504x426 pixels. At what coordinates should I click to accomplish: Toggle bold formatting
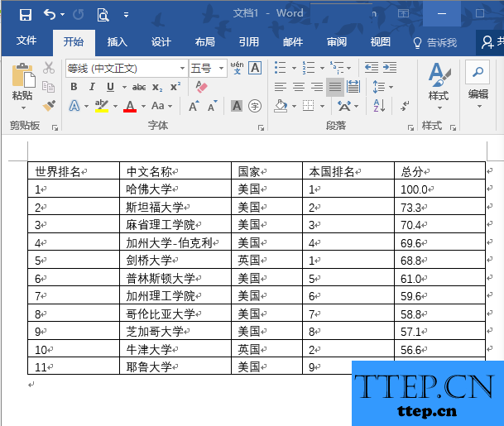(74, 87)
